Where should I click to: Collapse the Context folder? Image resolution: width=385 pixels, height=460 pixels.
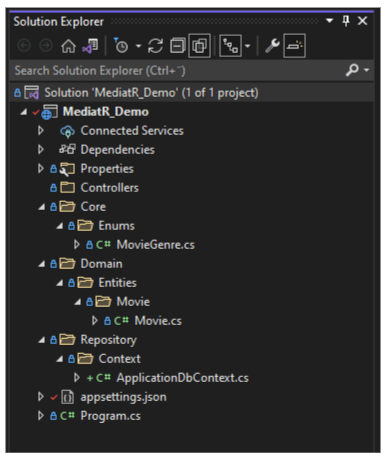pyautogui.click(x=59, y=359)
